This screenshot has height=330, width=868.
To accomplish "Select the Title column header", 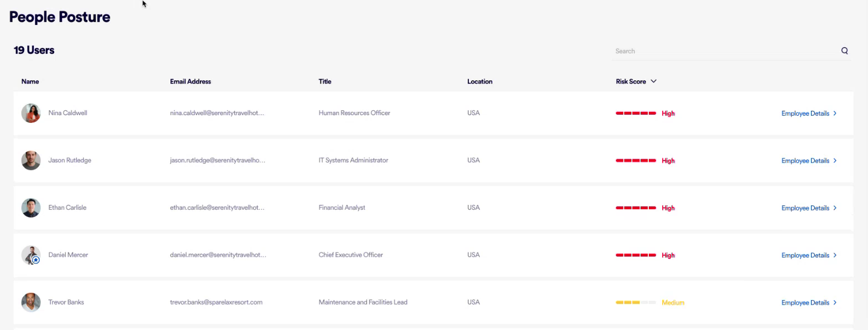I will pyautogui.click(x=325, y=81).
